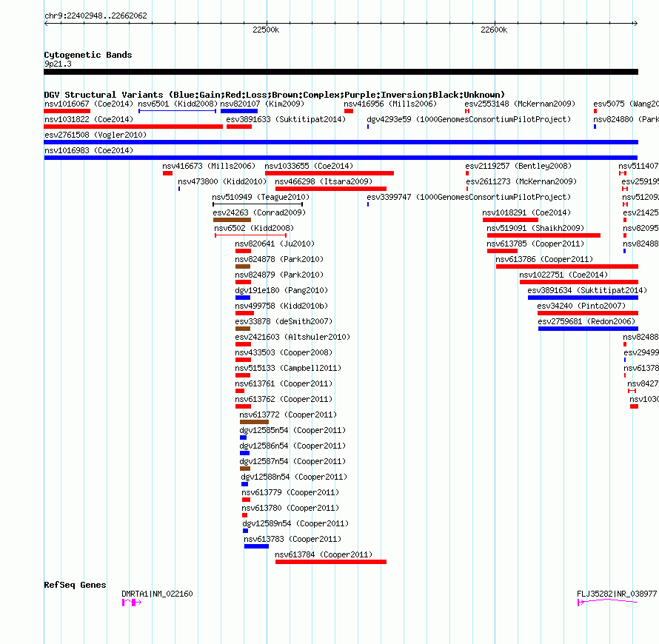Select dgv191e180 (Pang2010) label
Viewport: 659px width, 644px height.
281,290
